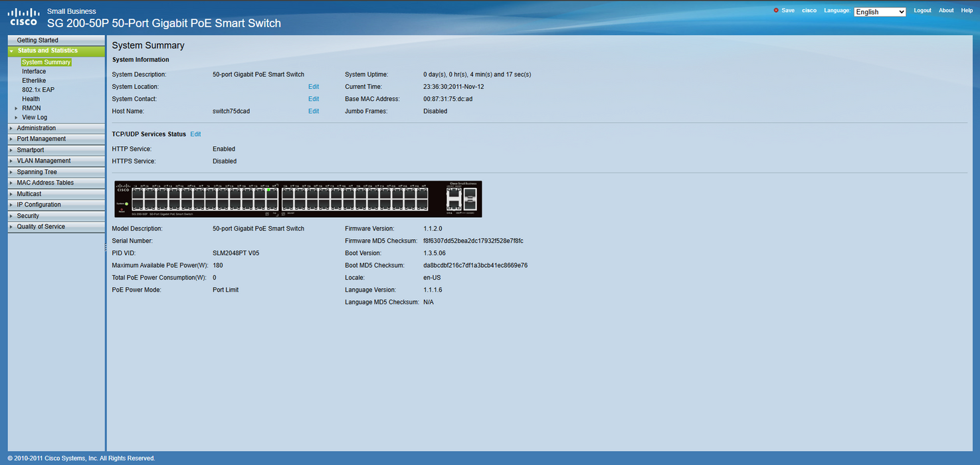Click the Cisco logo
The image size is (980, 465).
click(23, 17)
